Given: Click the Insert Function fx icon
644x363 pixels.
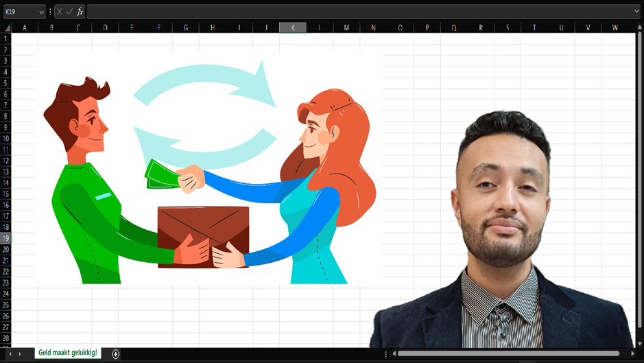Looking at the screenshot, I should point(80,12).
